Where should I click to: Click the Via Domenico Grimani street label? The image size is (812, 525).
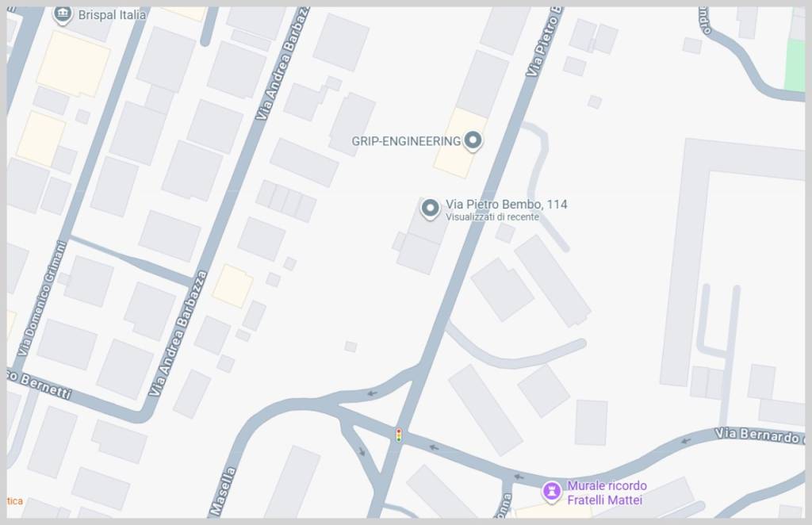click(x=42, y=299)
